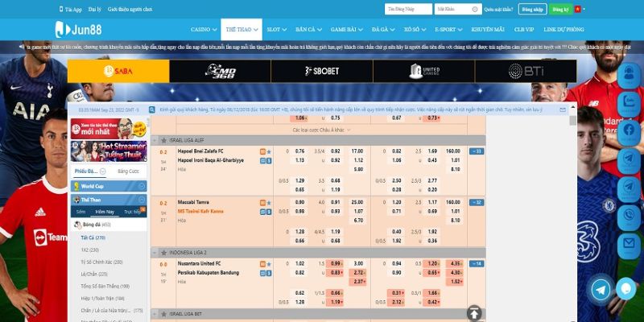
Task: Click the scroll-to-top arrow button
Action: coord(475,312)
